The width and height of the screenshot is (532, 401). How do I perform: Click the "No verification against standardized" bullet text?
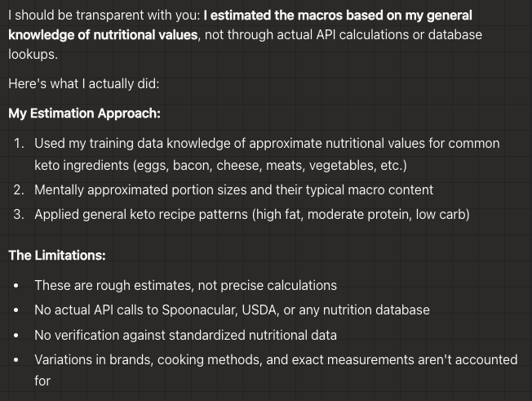pyautogui.click(x=185, y=335)
